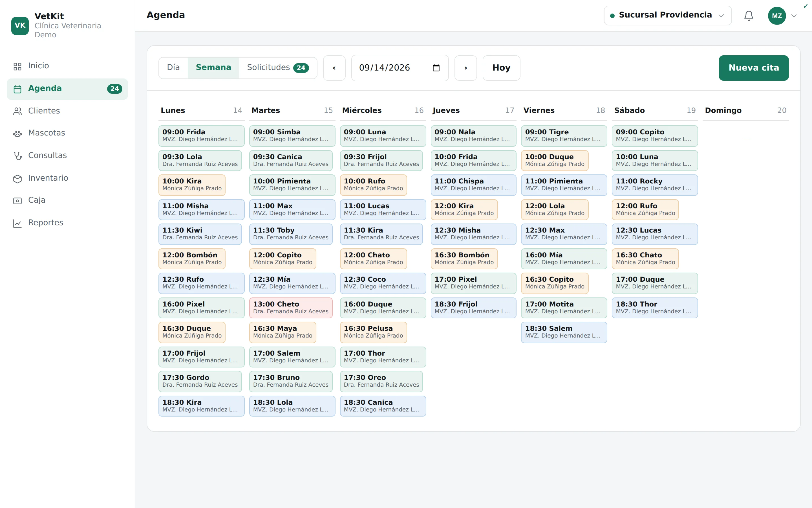Open Mascotas section
The height and width of the screenshot is (508, 812).
pyautogui.click(x=67, y=133)
